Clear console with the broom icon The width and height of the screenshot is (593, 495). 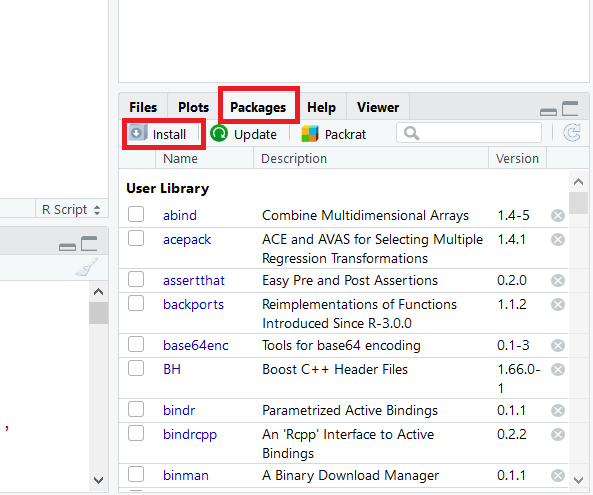(x=87, y=267)
